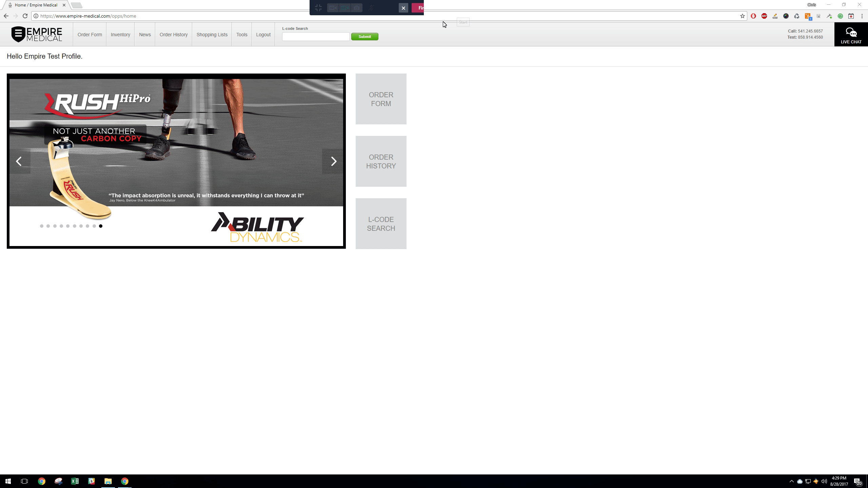Open the Windows Start menu
868x488 pixels.
point(8,481)
